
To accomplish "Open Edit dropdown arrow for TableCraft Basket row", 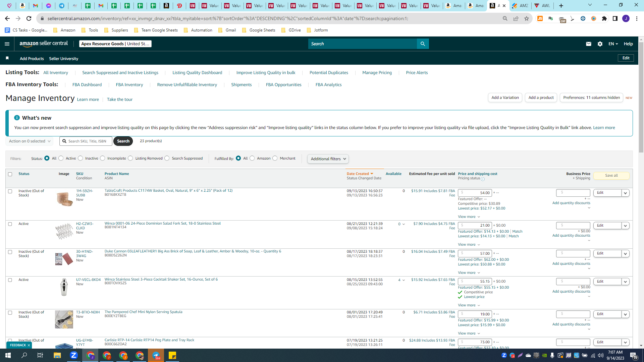I will tap(626, 193).
